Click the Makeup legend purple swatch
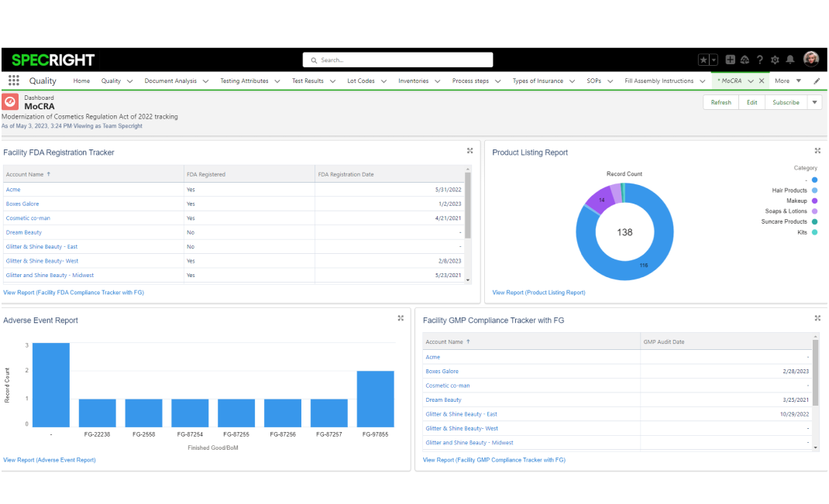Image resolution: width=829 pixels, height=504 pixels. (815, 201)
